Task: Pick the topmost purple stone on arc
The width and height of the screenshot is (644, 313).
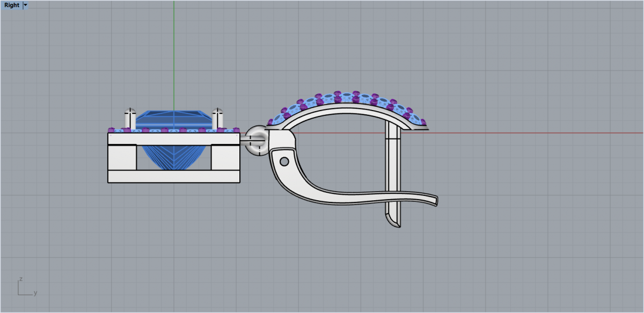Action: tap(338, 94)
